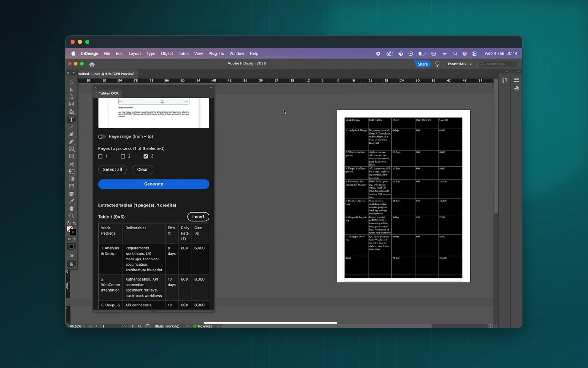
Task: Open the Type menu
Action: click(151, 53)
